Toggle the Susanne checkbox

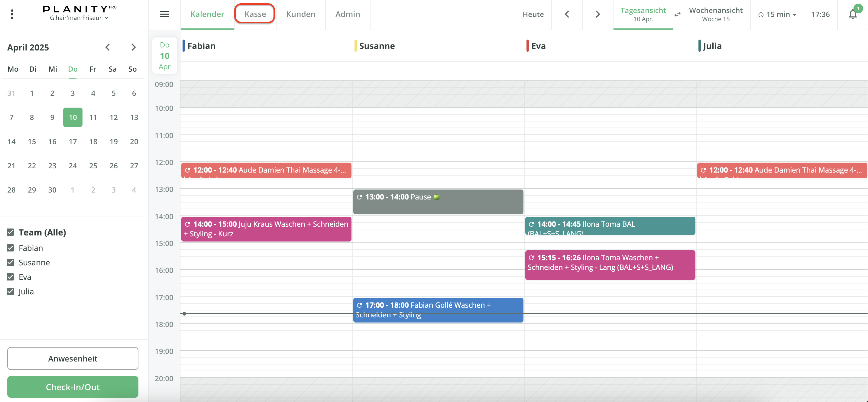(x=11, y=262)
